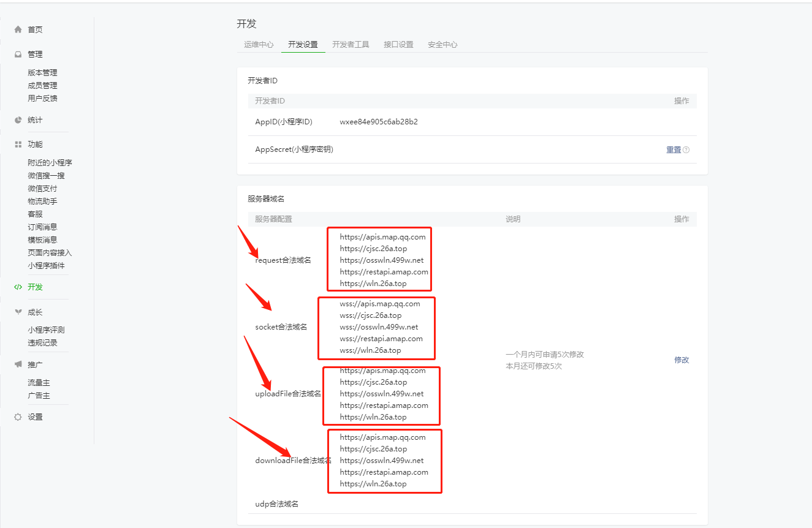Click the inbox icon next to 管理
Image resolution: width=812 pixels, height=528 pixels.
point(18,55)
